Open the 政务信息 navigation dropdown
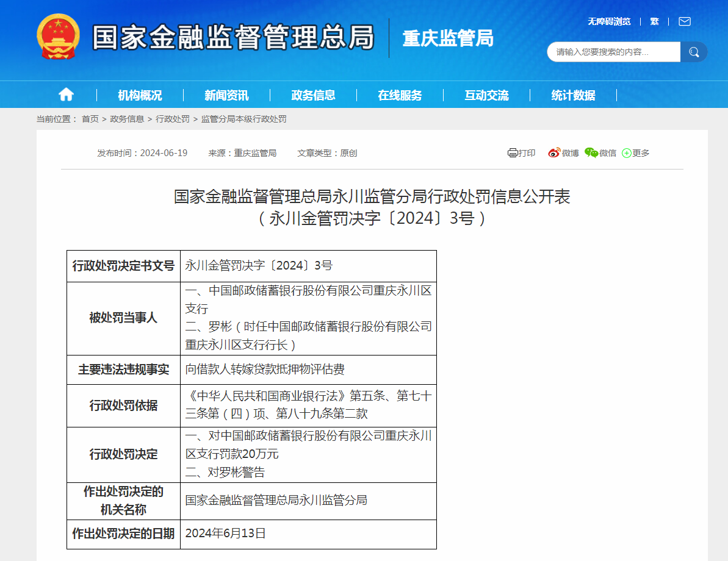The height and width of the screenshot is (561, 728). tap(312, 94)
